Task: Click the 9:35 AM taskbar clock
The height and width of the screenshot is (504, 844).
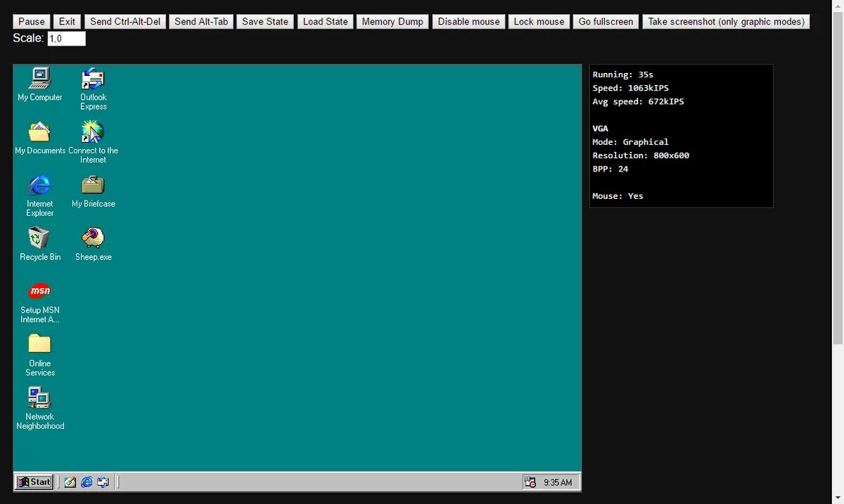Action: tap(558, 483)
